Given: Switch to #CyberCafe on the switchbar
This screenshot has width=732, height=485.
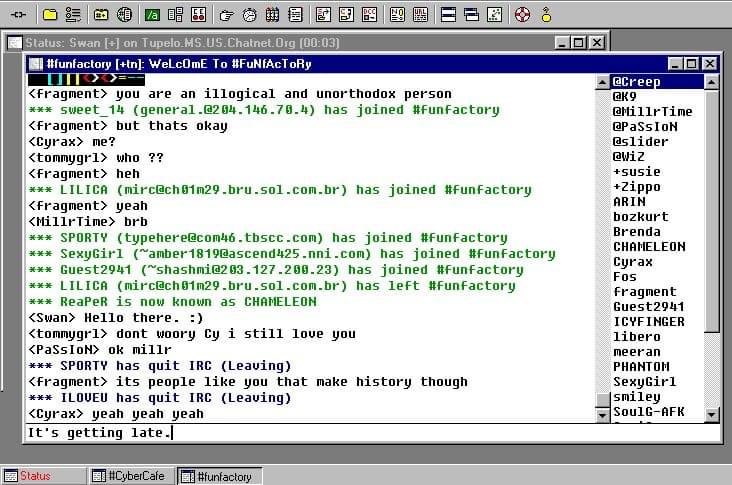Looking at the screenshot, I should 132,476.
